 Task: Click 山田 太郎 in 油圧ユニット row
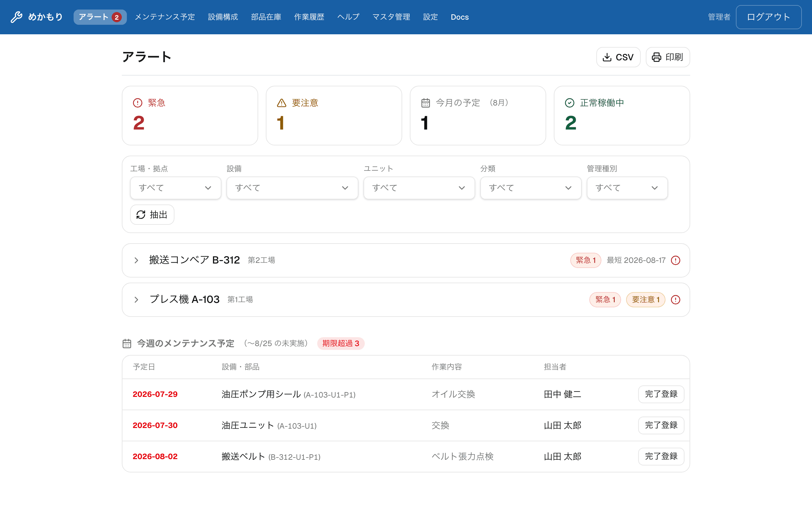(x=562, y=426)
